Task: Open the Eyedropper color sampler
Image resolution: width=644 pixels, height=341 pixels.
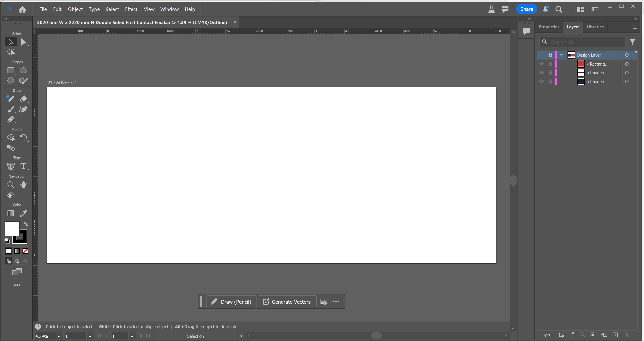Action: 23,213
